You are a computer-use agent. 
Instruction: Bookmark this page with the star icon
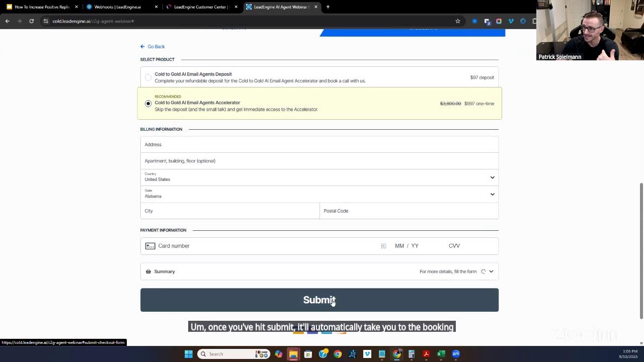tap(457, 21)
